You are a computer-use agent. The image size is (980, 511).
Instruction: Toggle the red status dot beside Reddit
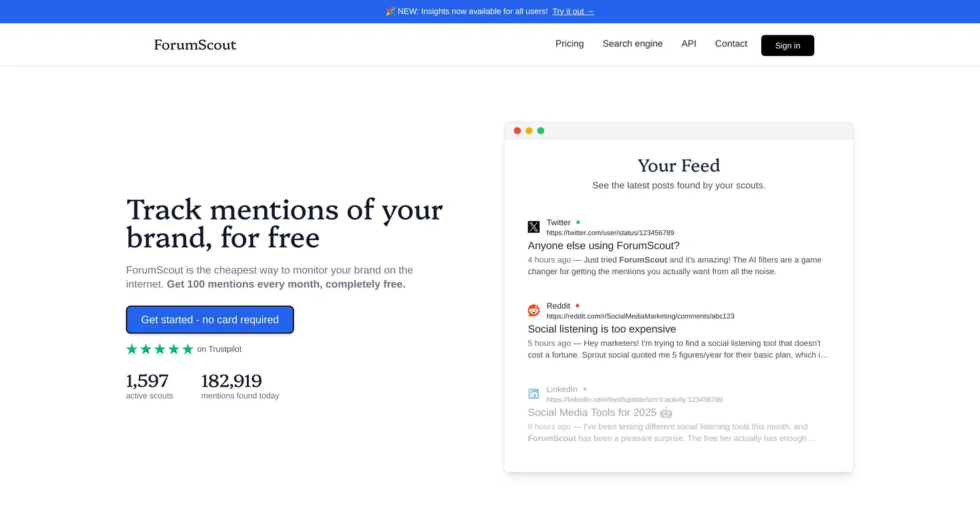[x=577, y=305]
